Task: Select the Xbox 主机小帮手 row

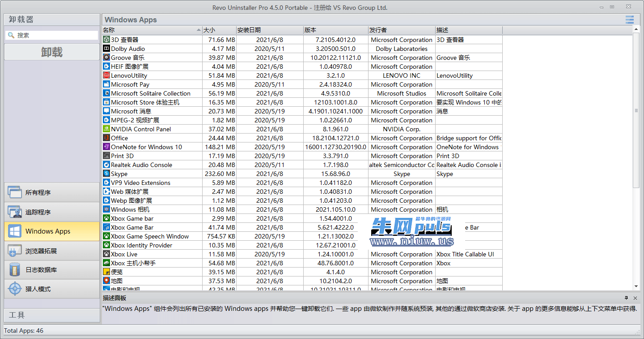Action: click(302, 263)
